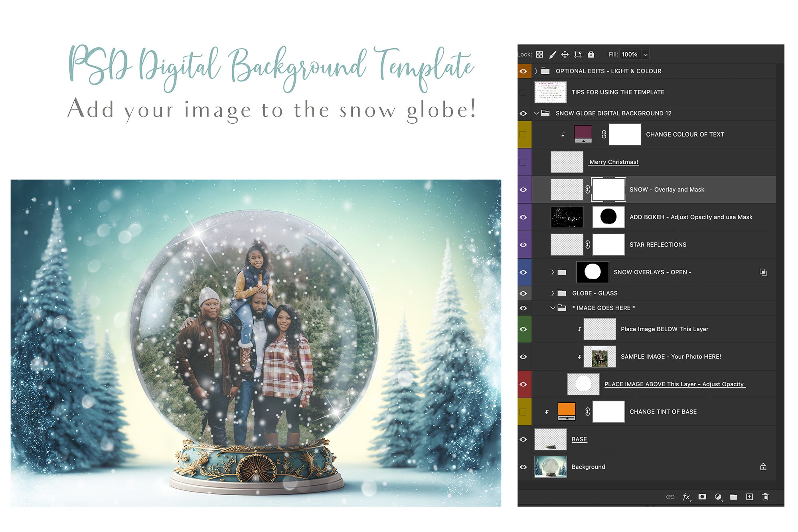This screenshot has height=532, width=798.
Task: Click the Lock transparent pixels icon
Action: 539,54
